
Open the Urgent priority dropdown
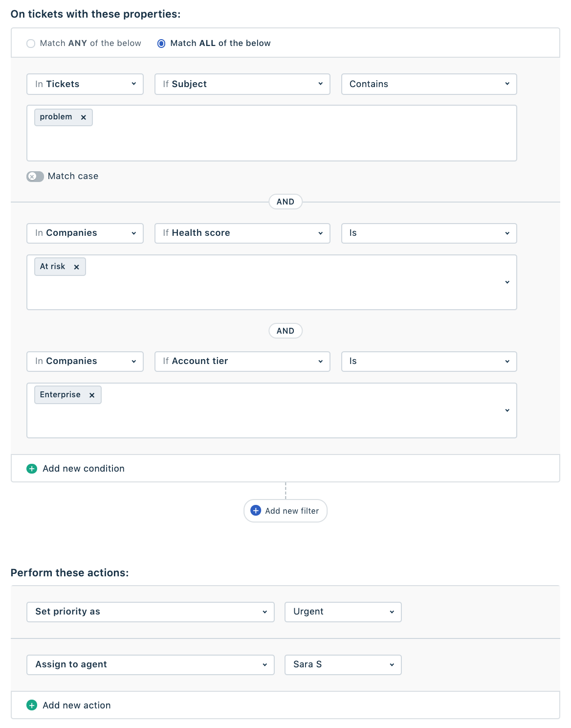tap(343, 612)
